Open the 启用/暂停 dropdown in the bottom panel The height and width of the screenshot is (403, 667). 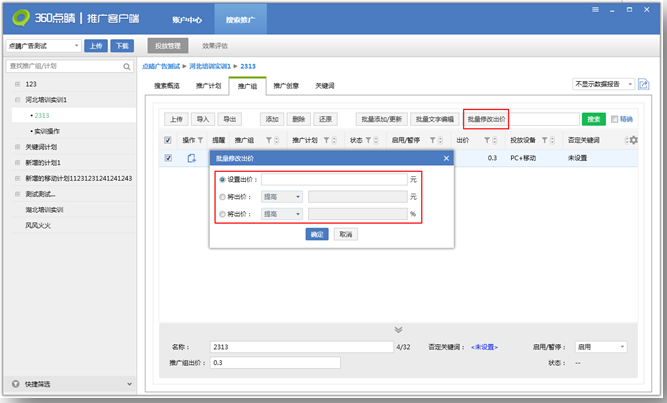[x=602, y=346]
